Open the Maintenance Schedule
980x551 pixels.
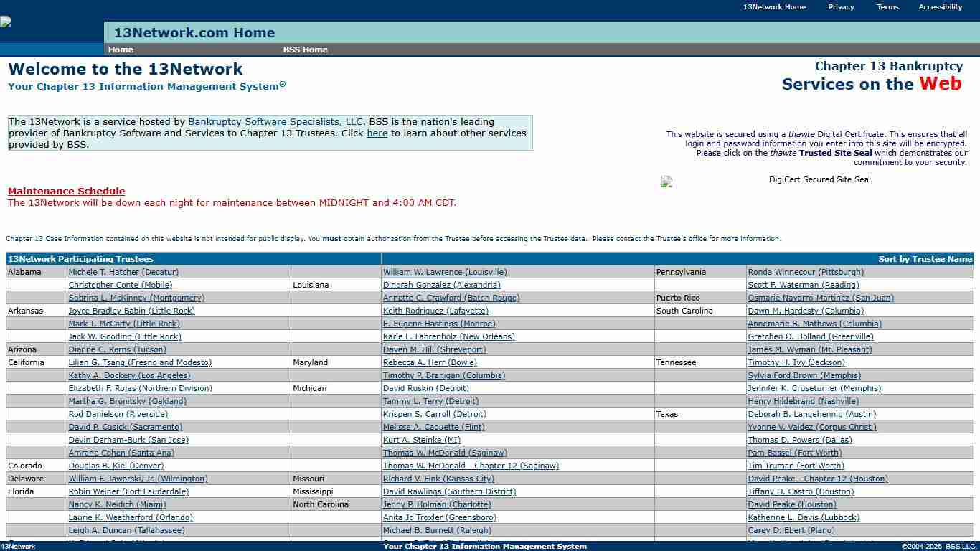[x=66, y=191]
